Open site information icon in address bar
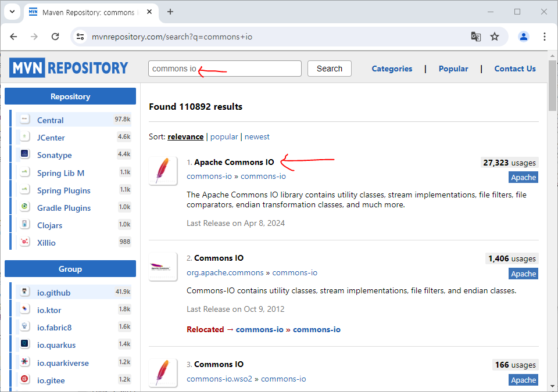The width and height of the screenshot is (558, 392). coord(80,37)
